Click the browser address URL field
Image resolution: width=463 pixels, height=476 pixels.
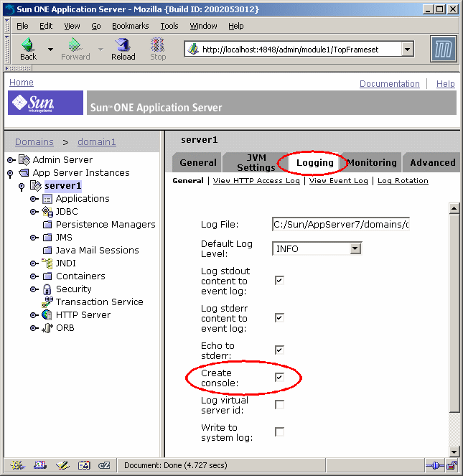(x=299, y=49)
